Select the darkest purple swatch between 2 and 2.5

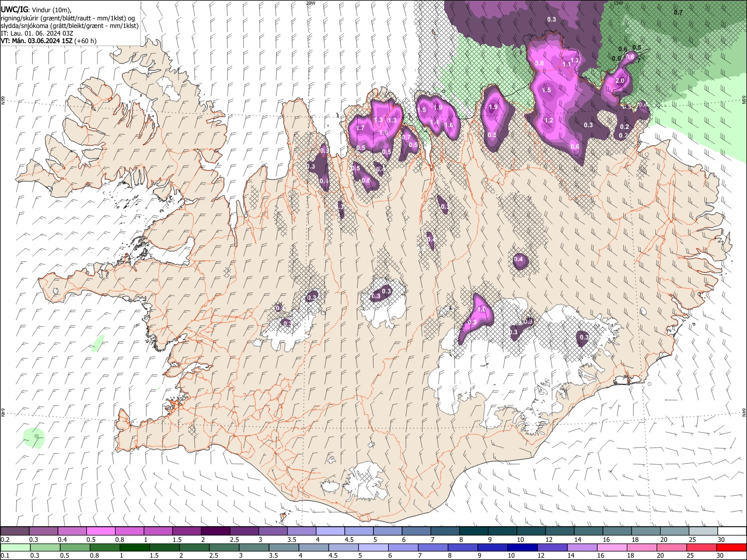[x=215, y=531]
